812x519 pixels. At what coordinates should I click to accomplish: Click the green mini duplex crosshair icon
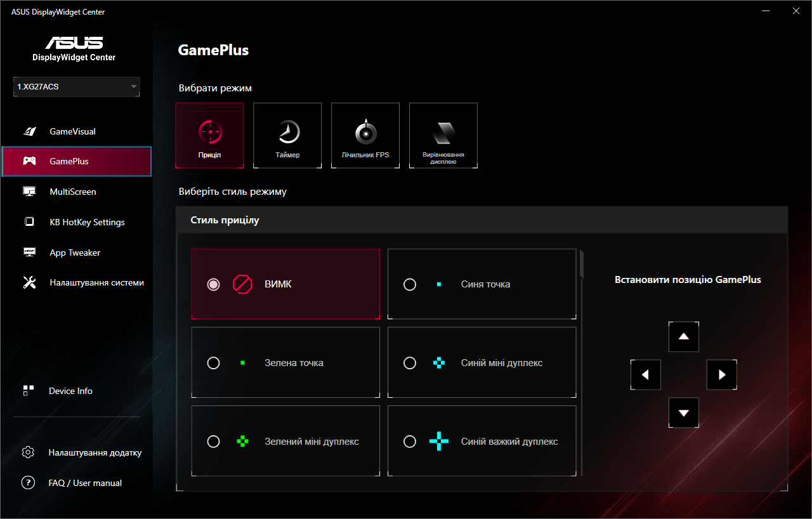(242, 441)
